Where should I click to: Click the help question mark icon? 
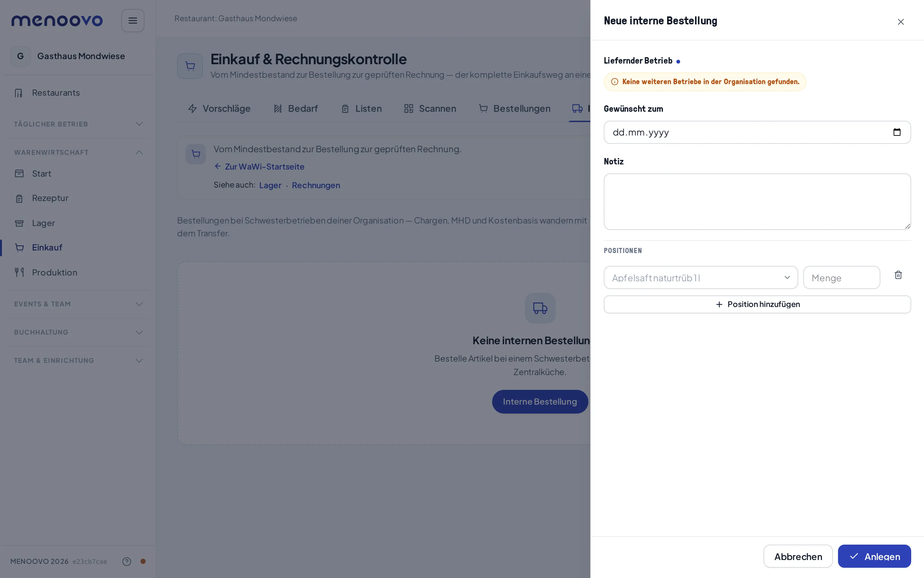(x=127, y=561)
